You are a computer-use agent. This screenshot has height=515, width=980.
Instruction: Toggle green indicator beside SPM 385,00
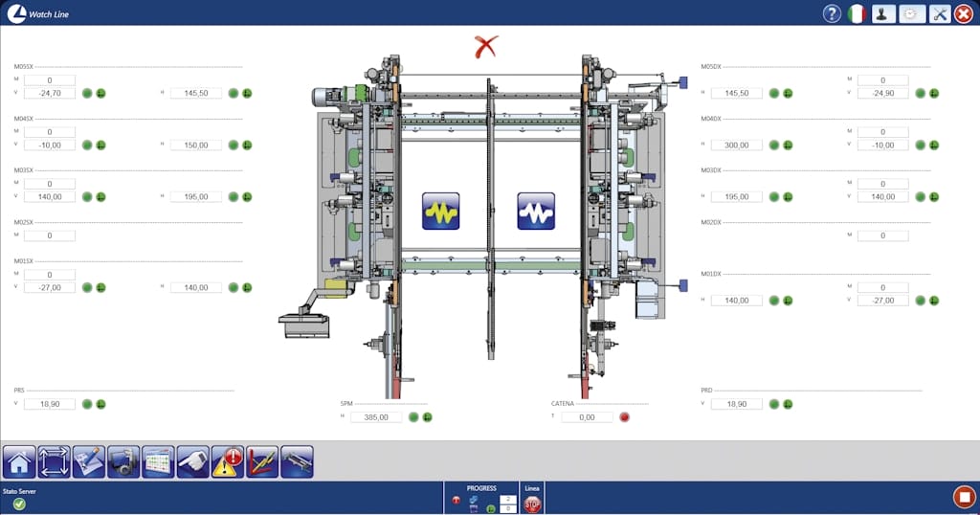(413, 417)
